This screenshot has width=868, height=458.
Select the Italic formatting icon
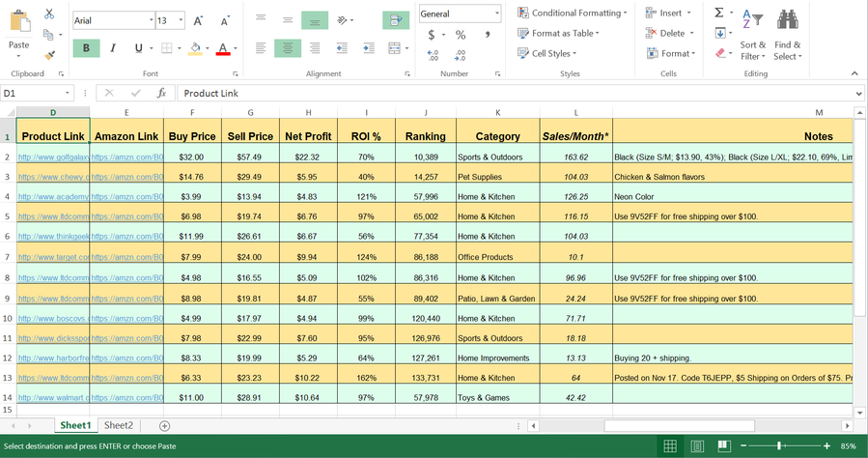coord(113,48)
